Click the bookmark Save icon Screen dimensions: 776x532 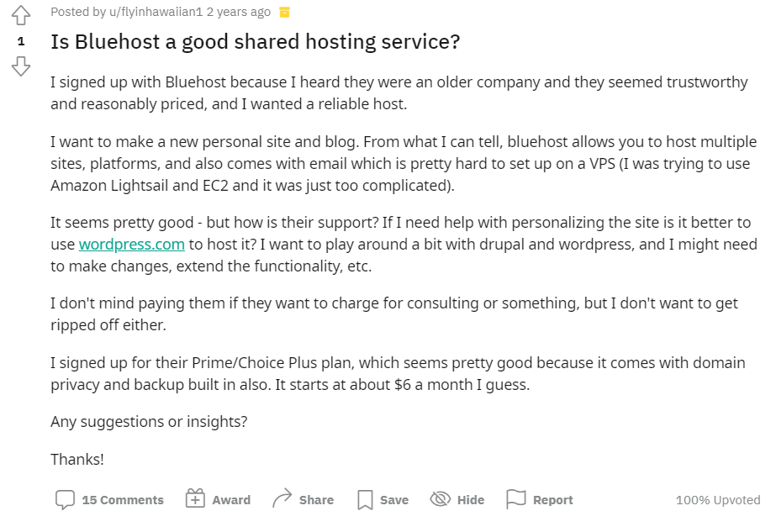click(x=365, y=500)
